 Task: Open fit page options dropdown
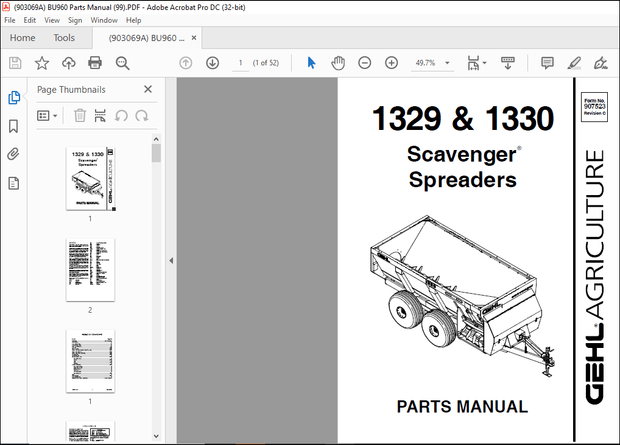coord(477,63)
